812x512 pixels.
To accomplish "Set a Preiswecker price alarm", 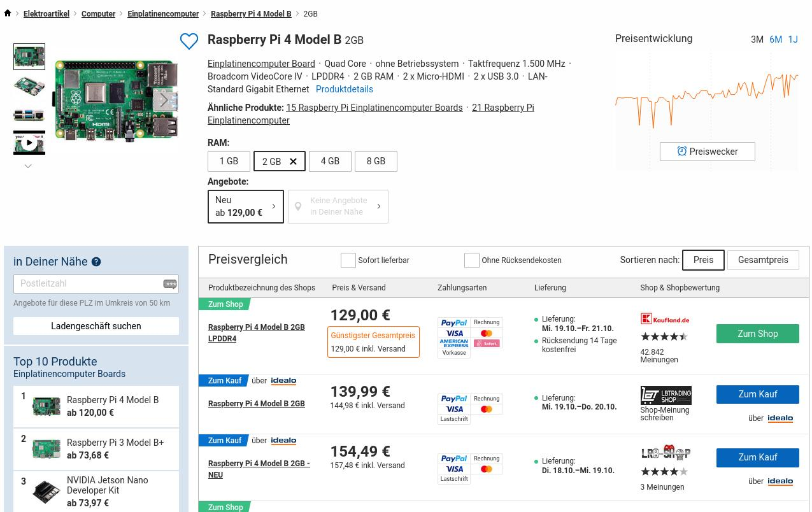I will pyautogui.click(x=707, y=152).
